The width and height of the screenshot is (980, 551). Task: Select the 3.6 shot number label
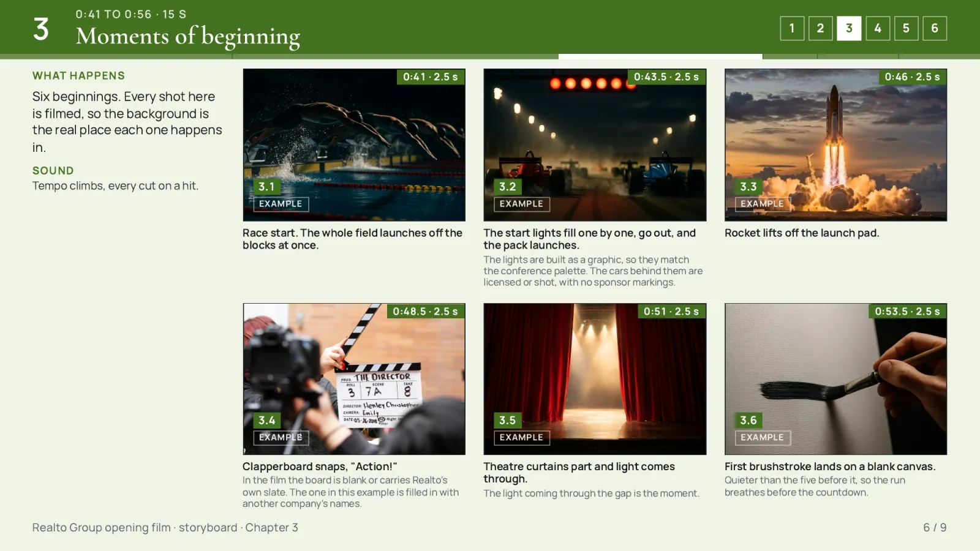748,421
